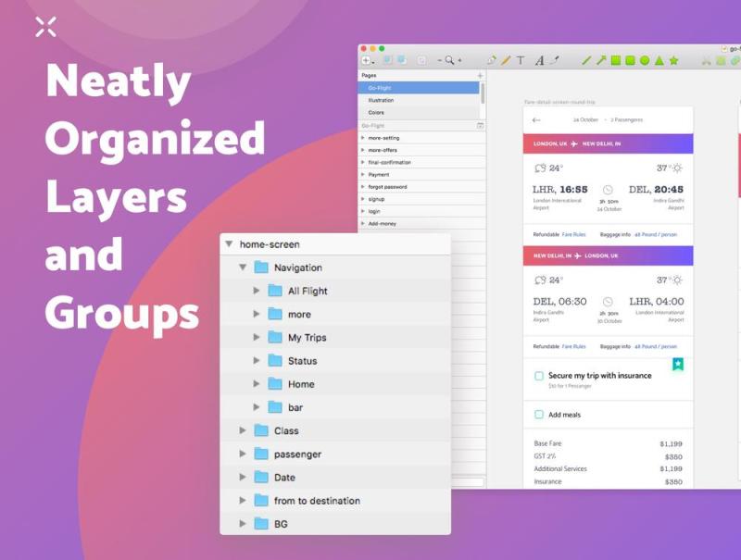Switch to the Illustration page
Screen dimensions: 741x560
click(x=381, y=100)
